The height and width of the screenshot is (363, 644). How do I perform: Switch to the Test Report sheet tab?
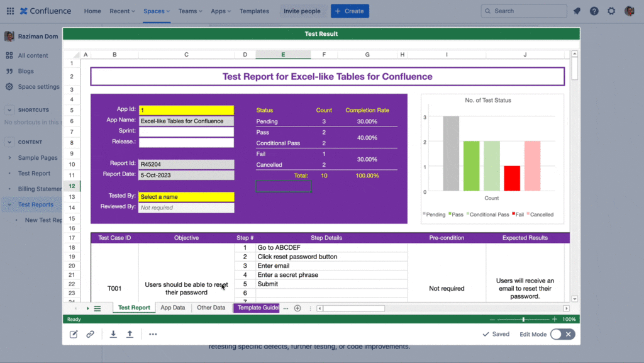coord(134,308)
